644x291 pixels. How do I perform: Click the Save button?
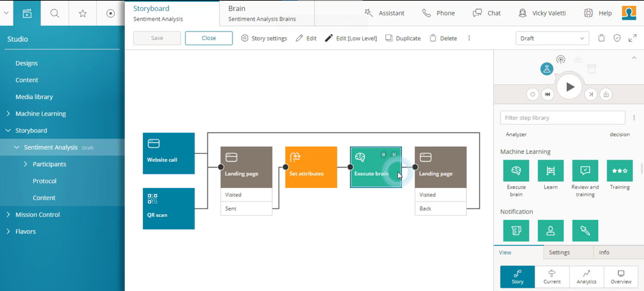(157, 38)
